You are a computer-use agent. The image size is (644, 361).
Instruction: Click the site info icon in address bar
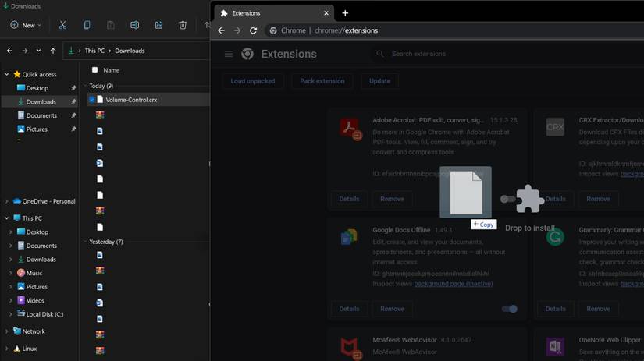coord(273,30)
